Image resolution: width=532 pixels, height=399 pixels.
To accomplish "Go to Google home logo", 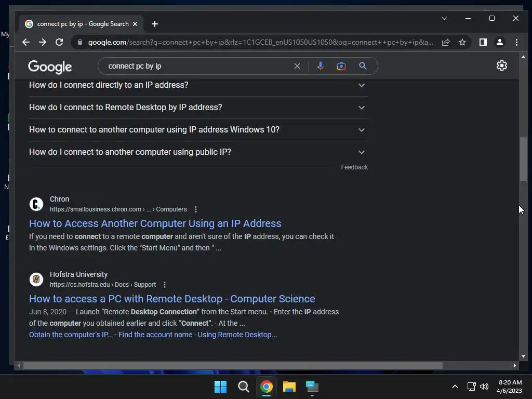I will pyautogui.click(x=50, y=67).
